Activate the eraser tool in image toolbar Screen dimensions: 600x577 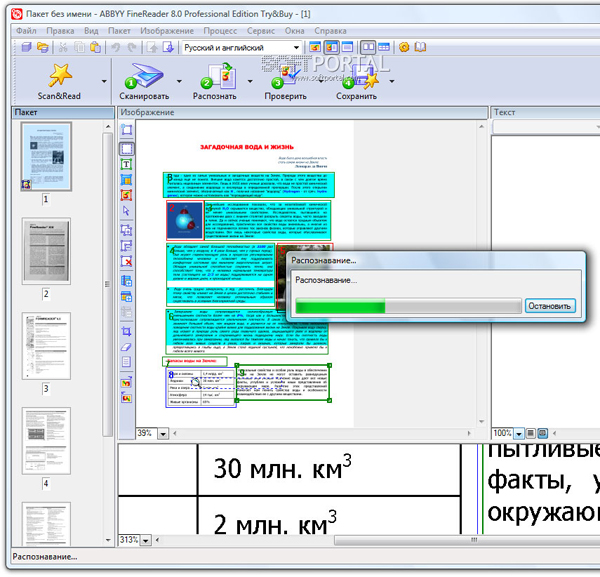click(x=126, y=347)
